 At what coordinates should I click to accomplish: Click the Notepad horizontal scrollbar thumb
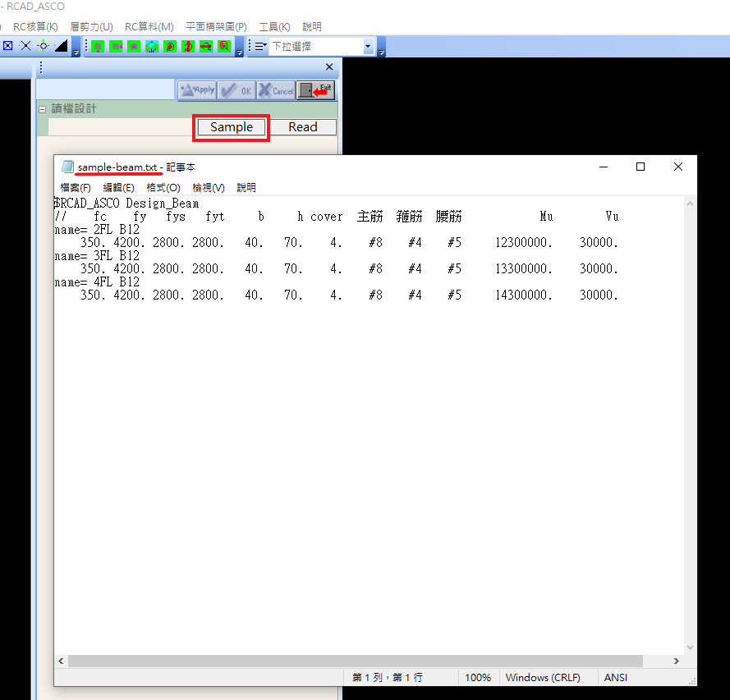(356, 661)
